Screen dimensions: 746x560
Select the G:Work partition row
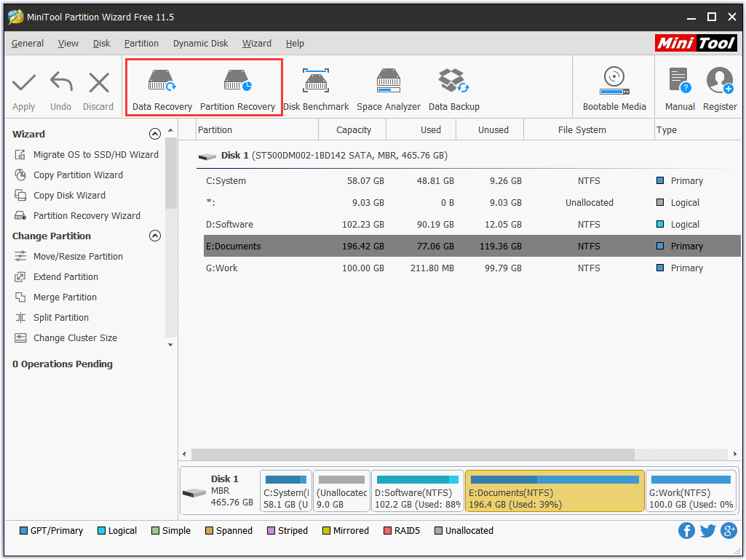point(472,268)
